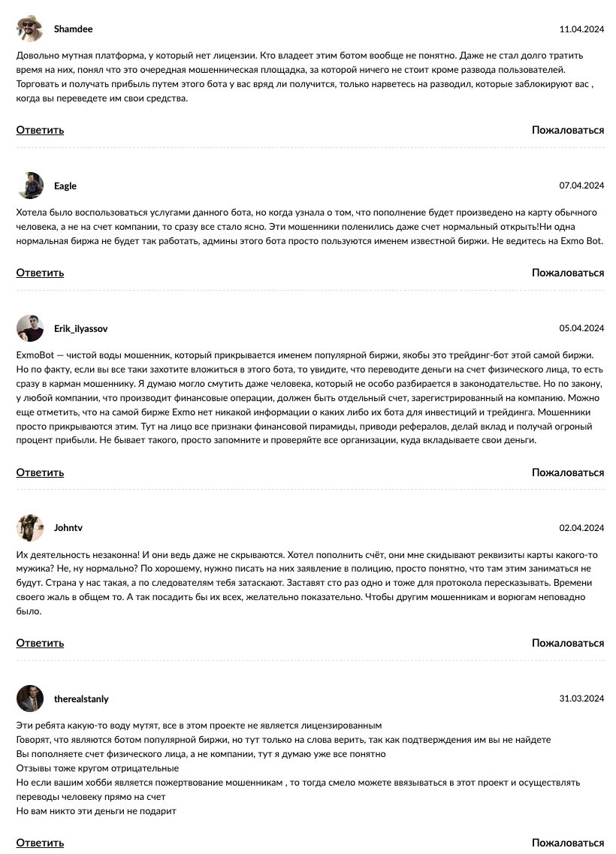The height and width of the screenshot is (854, 616).
Task: Reply to Eagle's comment
Action: 40,273
